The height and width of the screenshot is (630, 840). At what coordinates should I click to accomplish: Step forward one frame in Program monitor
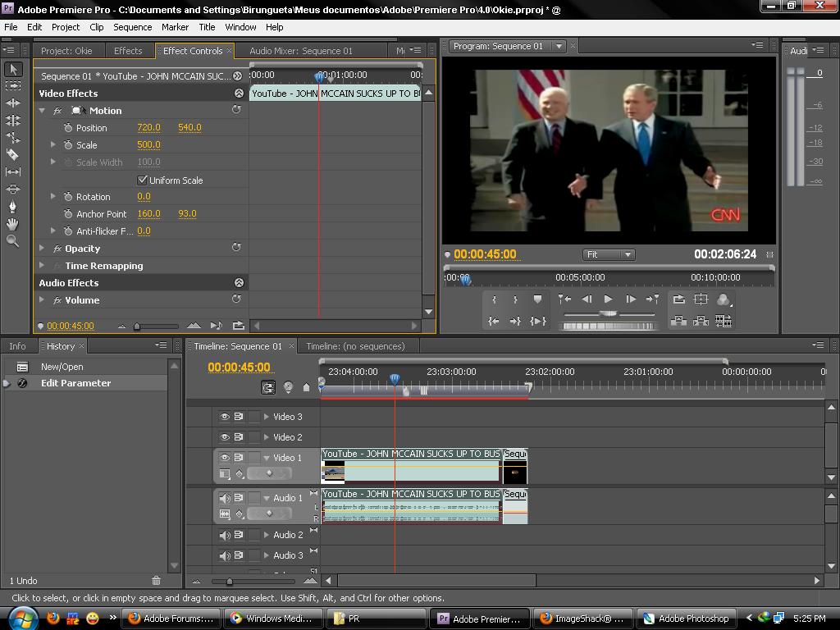tap(631, 299)
